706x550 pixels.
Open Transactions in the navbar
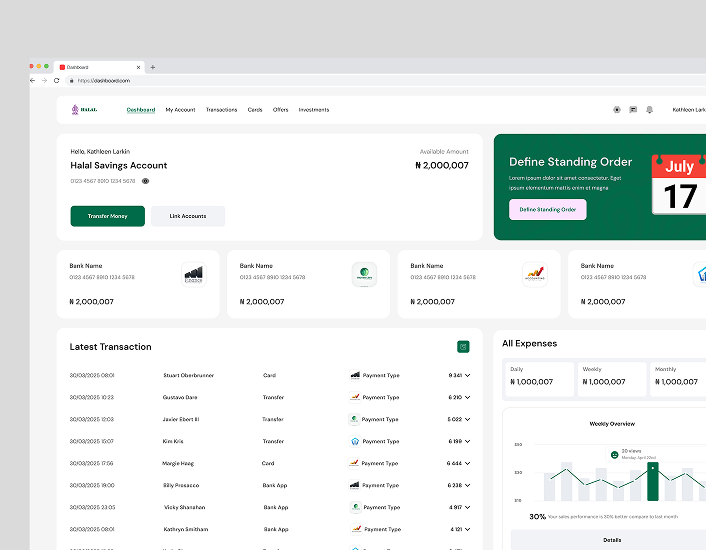[x=222, y=109]
